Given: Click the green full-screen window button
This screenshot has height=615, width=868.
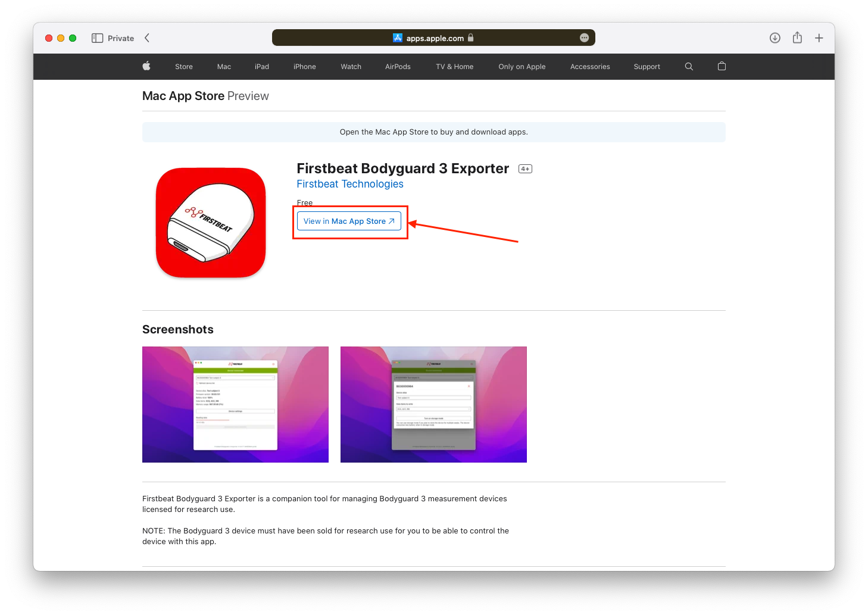Looking at the screenshot, I should pyautogui.click(x=73, y=38).
